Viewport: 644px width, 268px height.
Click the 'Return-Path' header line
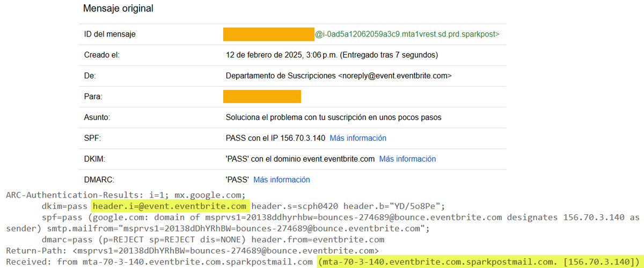pyautogui.click(x=193, y=251)
